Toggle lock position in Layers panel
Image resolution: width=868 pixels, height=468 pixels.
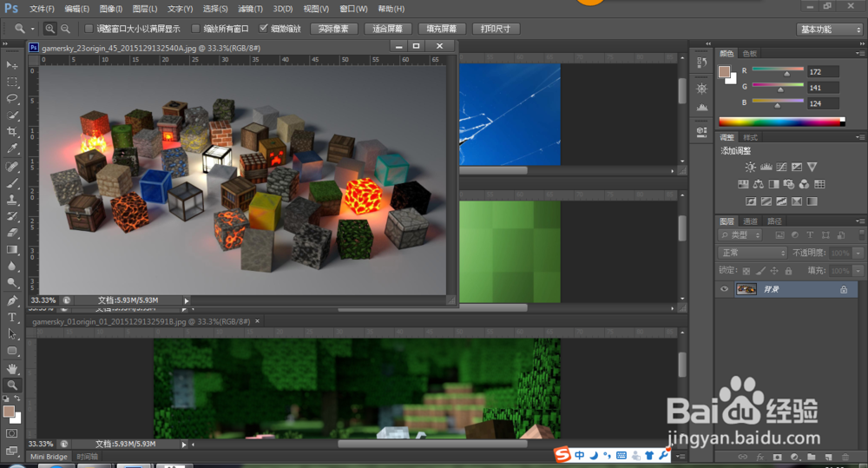click(774, 271)
